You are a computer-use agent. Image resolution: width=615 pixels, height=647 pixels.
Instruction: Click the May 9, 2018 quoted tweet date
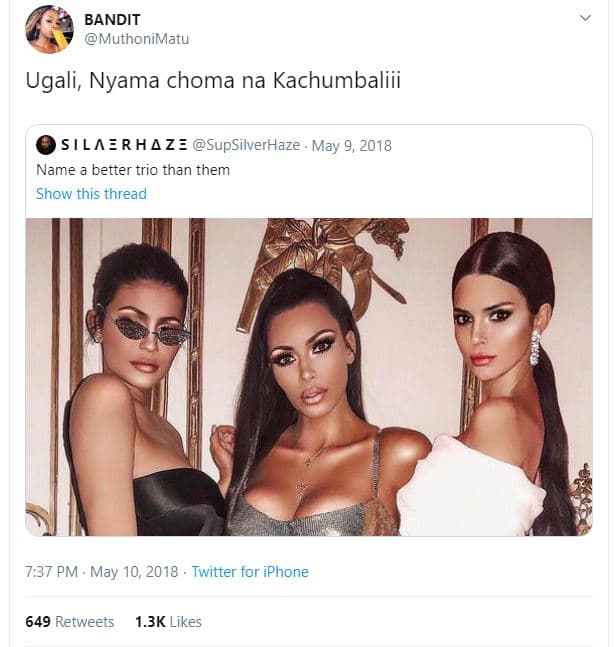coord(352,146)
